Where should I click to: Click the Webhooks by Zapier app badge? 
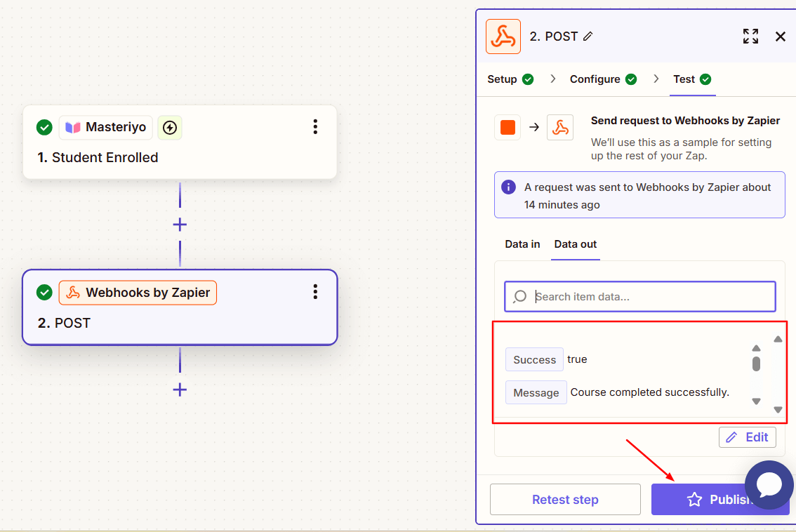pos(138,293)
